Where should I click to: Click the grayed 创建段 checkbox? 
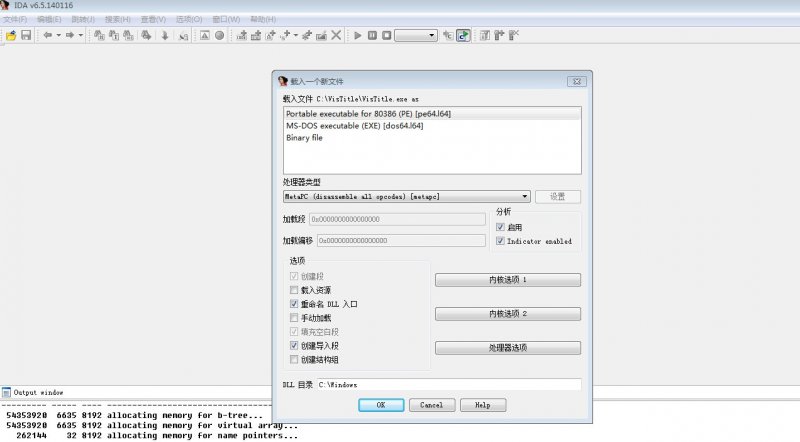[294, 276]
